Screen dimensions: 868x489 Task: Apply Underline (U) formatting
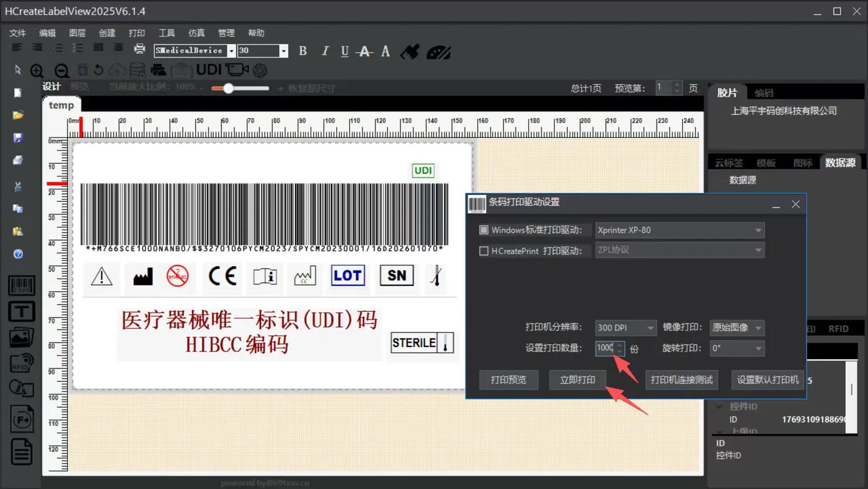pos(345,51)
